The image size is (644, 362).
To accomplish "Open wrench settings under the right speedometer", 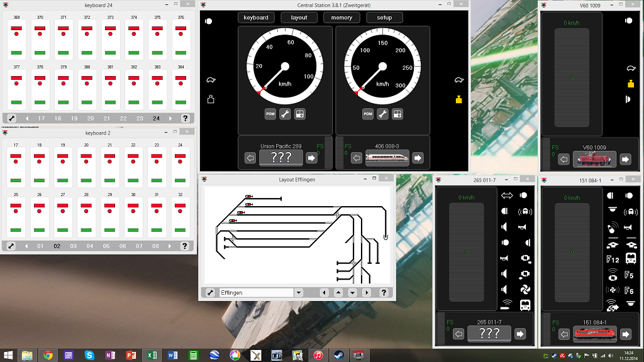I will (382, 114).
